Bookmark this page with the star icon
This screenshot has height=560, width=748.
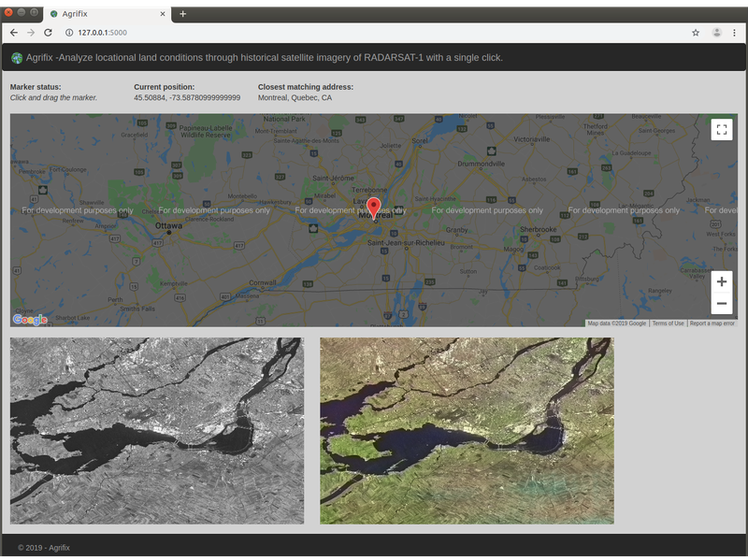coord(695,32)
